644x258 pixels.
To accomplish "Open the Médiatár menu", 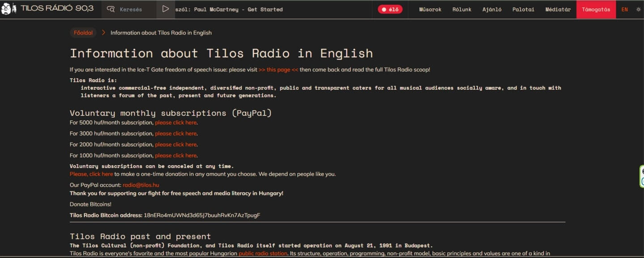I will pyautogui.click(x=558, y=9).
